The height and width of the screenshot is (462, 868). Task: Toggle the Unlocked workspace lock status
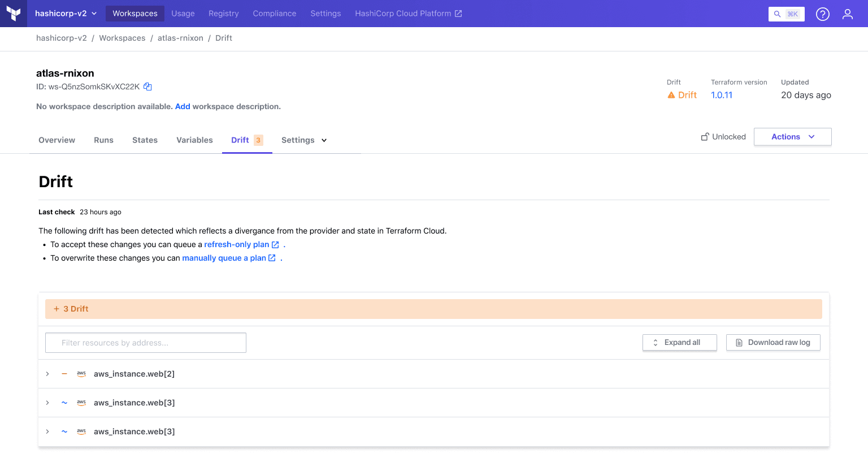[723, 137]
